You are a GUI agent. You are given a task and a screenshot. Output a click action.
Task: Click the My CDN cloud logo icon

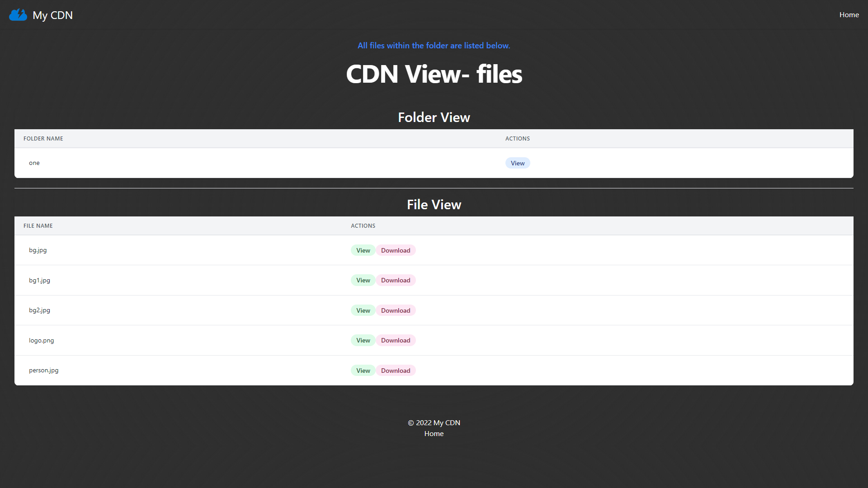[x=18, y=15]
